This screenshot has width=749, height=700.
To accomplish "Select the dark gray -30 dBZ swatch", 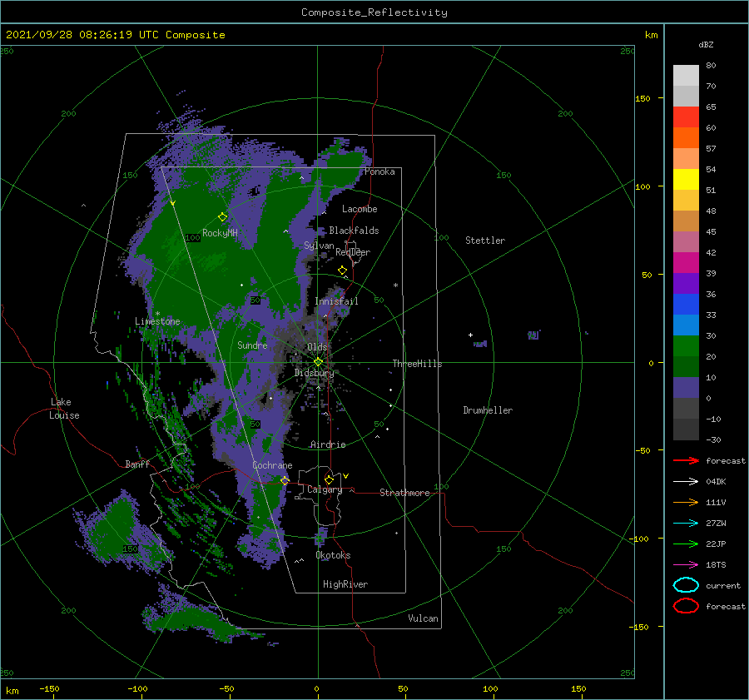I will coord(686,429).
